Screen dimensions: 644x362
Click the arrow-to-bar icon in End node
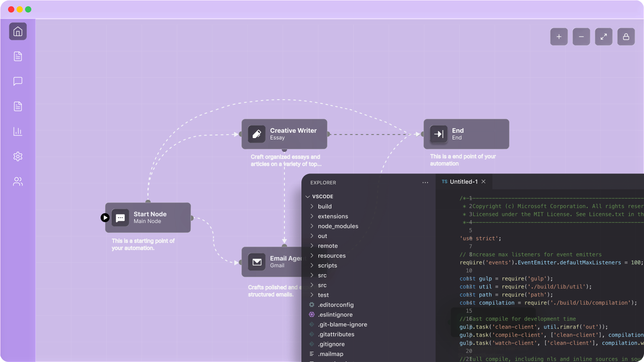(439, 134)
